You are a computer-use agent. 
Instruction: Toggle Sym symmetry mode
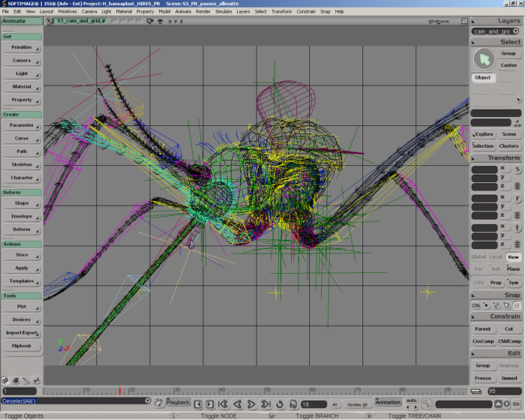point(513,283)
